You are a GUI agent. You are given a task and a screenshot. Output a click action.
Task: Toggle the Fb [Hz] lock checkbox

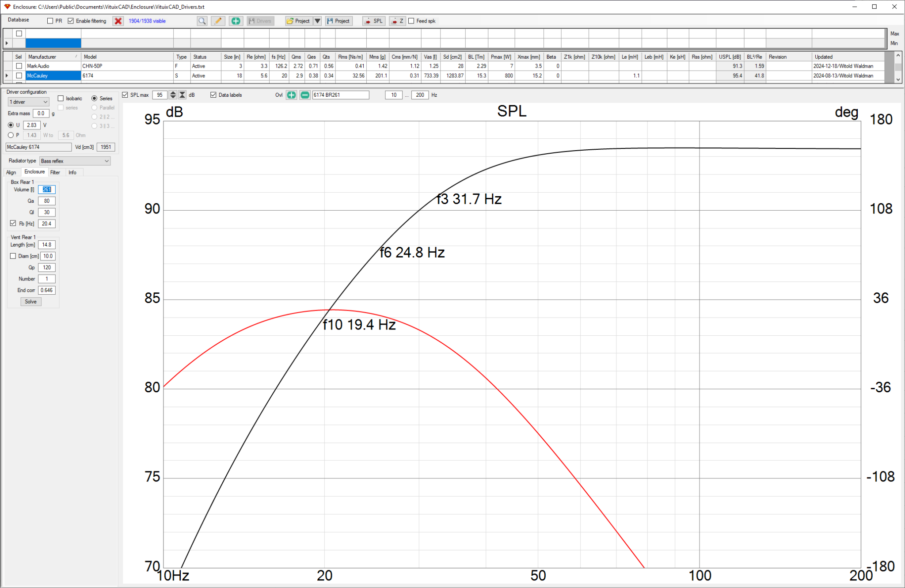(13, 224)
